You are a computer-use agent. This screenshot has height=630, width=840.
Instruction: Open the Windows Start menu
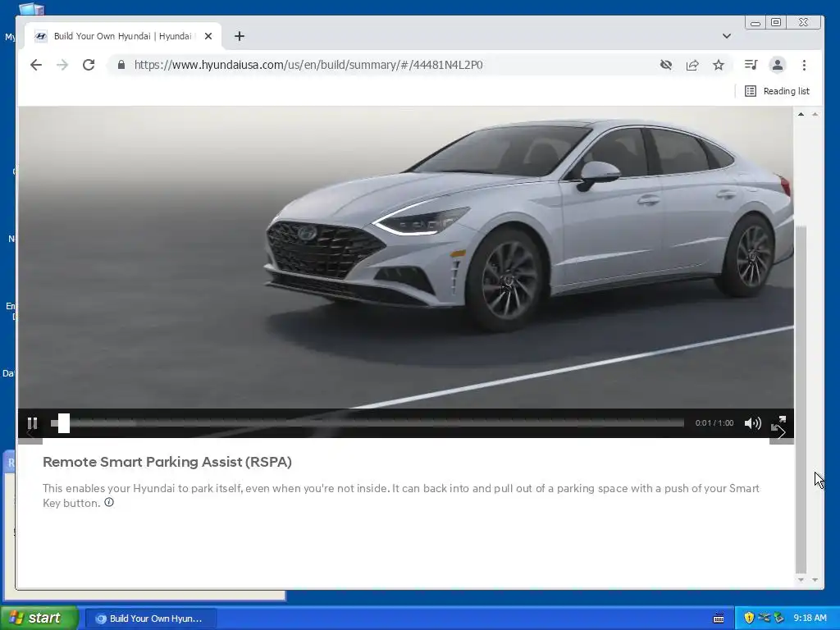pyautogui.click(x=39, y=619)
